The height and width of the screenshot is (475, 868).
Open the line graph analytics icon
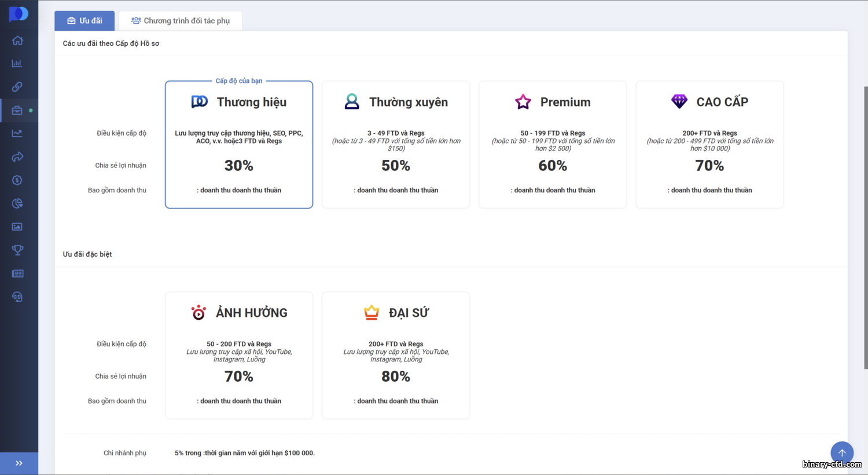[x=17, y=133]
